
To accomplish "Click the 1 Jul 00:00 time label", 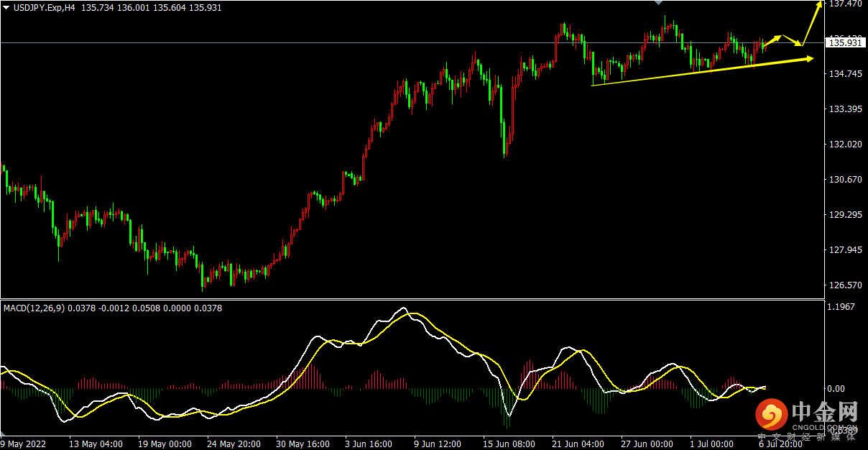I will click(x=711, y=444).
